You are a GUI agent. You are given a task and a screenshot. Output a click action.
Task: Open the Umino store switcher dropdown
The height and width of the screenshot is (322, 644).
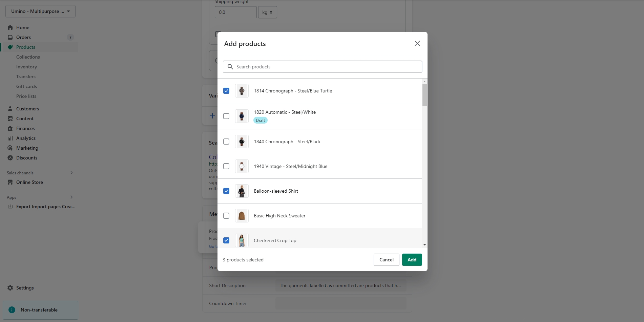coord(40,11)
